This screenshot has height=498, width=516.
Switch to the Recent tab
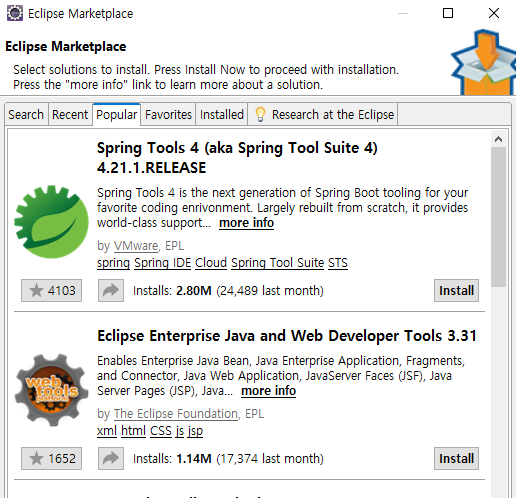[70, 115]
